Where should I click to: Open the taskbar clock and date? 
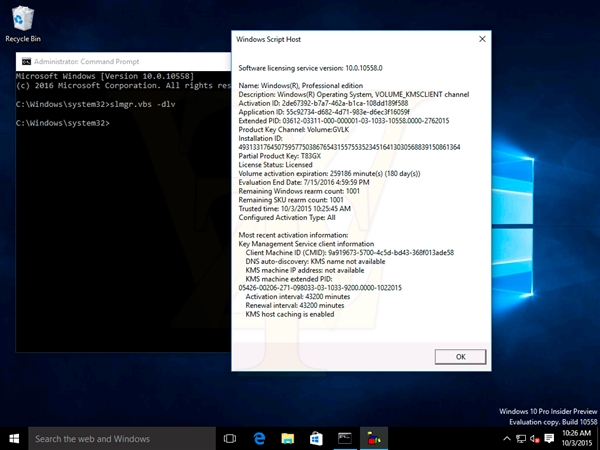578,438
